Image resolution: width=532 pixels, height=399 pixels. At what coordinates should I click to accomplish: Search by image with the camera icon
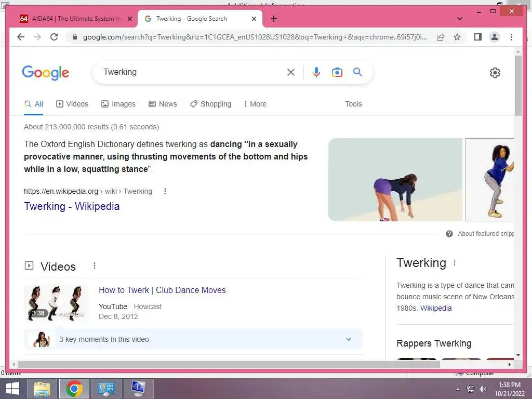(337, 72)
